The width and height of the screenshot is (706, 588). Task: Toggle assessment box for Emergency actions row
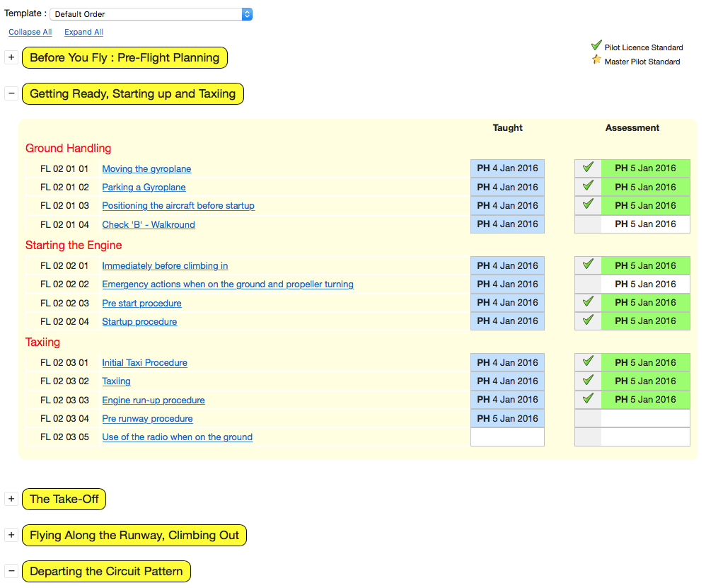[587, 284]
